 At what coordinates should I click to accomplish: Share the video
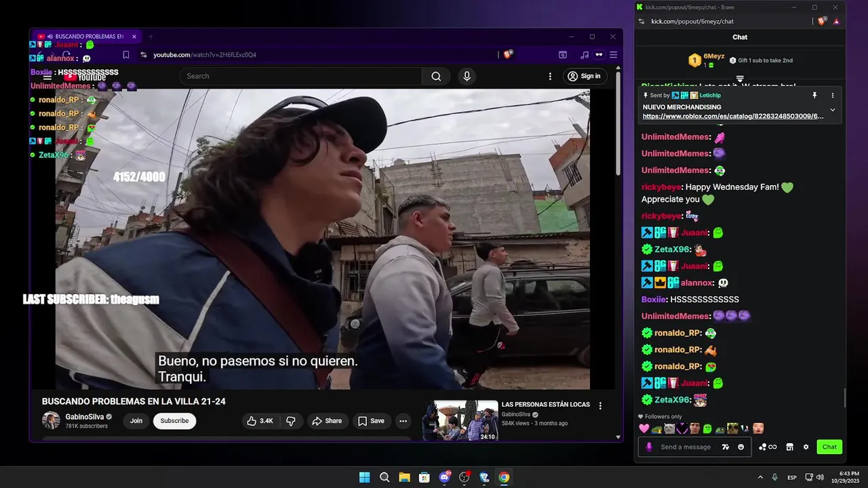pos(327,421)
